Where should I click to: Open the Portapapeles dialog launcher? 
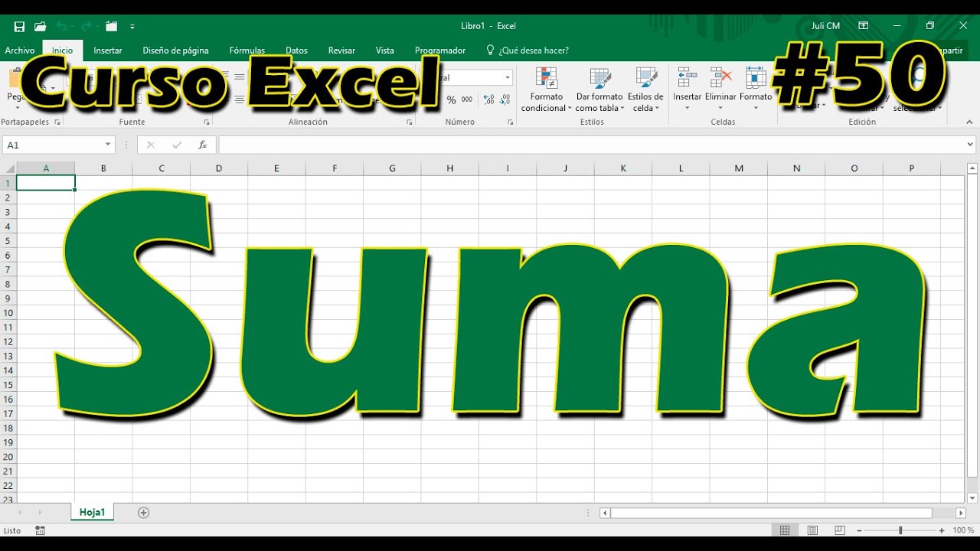pyautogui.click(x=56, y=122)
